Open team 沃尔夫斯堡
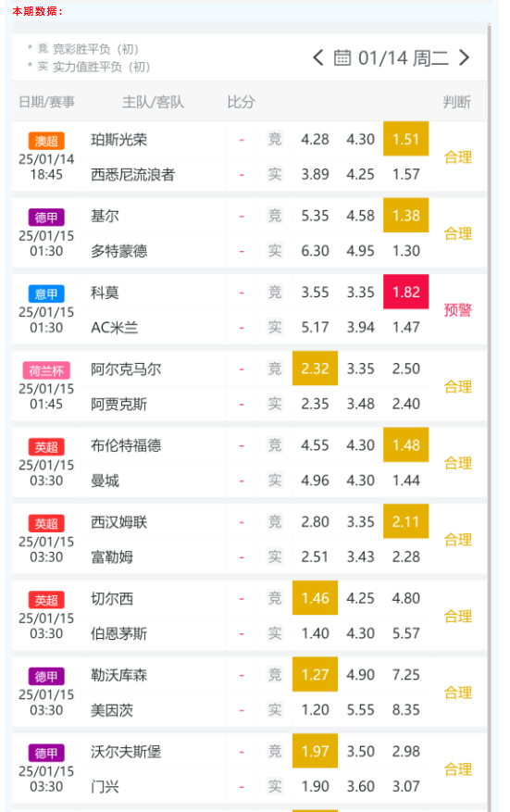 coord(126,752)
